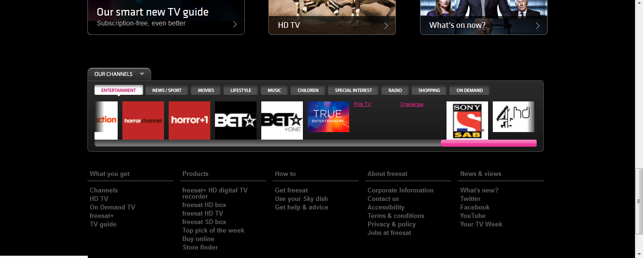Open Privacy & policy link

click(x=392, y=225)
